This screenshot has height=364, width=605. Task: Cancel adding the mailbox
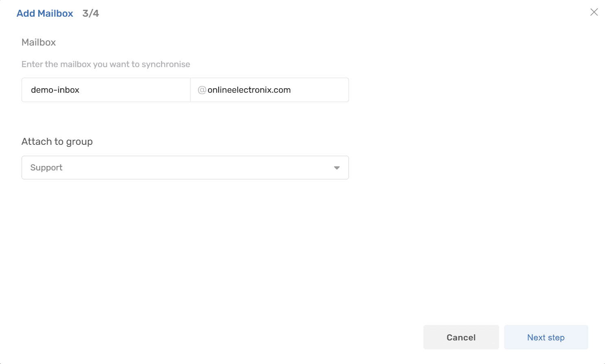click(461, 337)
